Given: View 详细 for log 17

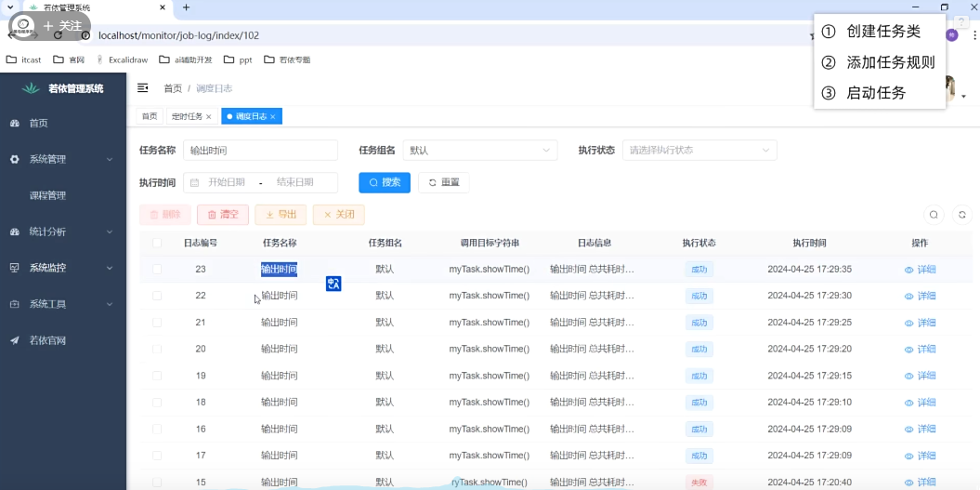Looking at the screenshot, I should 920,456.
